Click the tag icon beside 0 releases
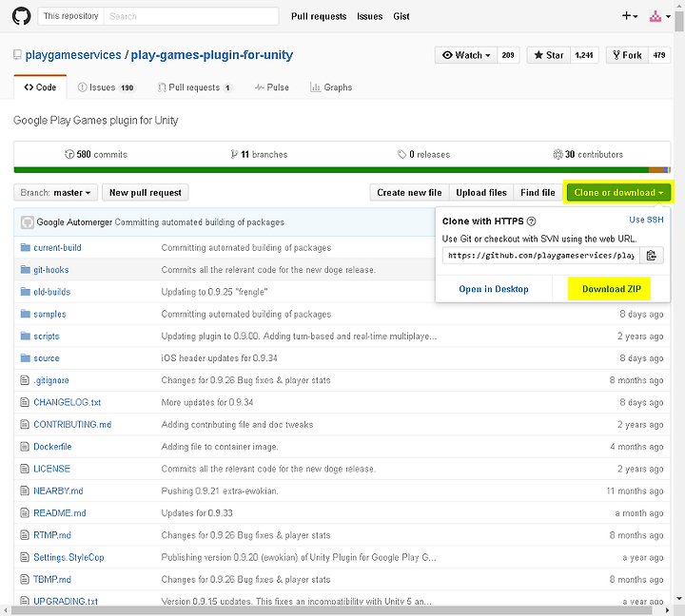This screenshot has width=685, height=616. pyautogui.click(x=401, y=155)
